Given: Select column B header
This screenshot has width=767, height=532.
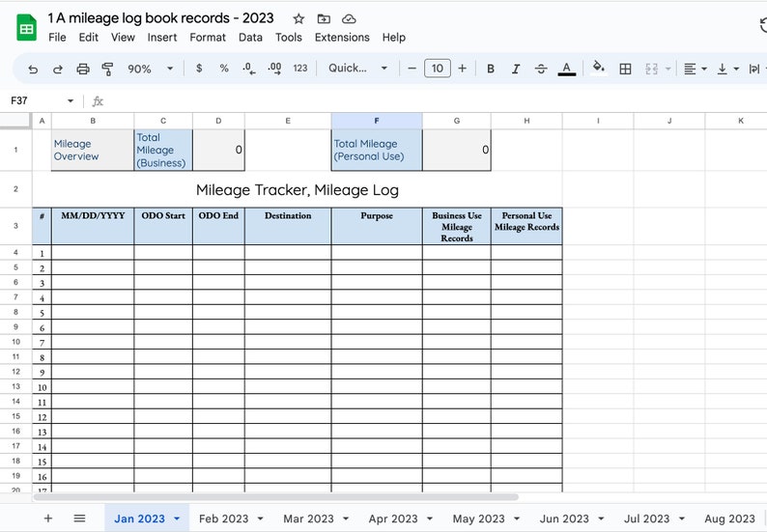Looking at the screenshot, I should [x=93, y=121].
